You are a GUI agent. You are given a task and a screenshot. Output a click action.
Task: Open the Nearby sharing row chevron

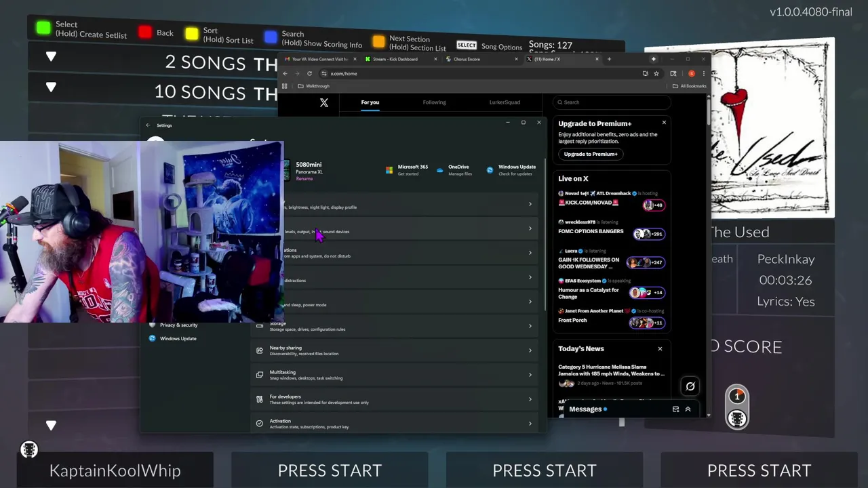tap(530, 350)
